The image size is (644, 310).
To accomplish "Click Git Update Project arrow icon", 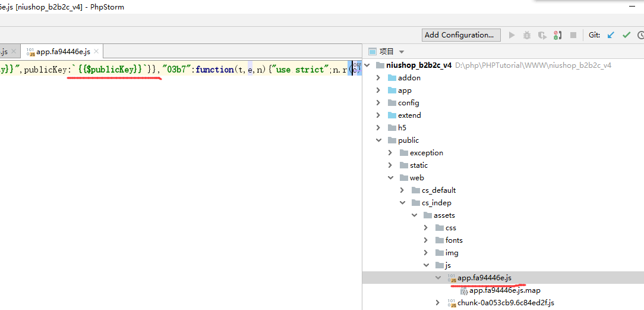I will [x=611, y=35].
